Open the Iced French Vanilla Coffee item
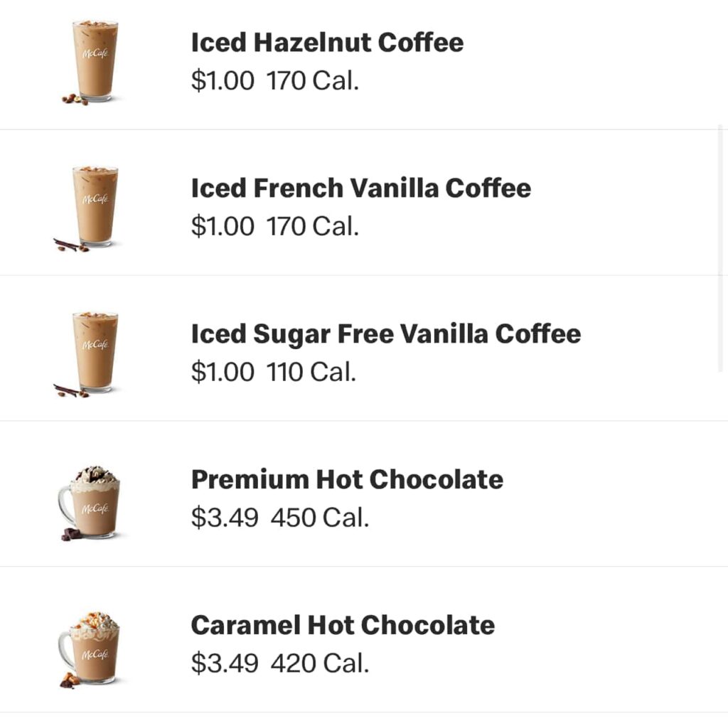This screenshot has width=728, height=721. pos(360,188)
